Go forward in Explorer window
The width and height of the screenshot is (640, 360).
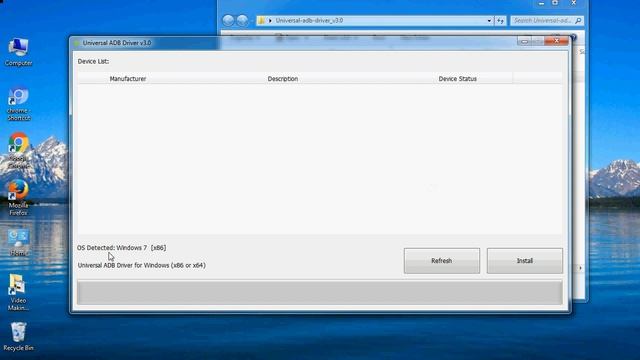pos(242,20)
